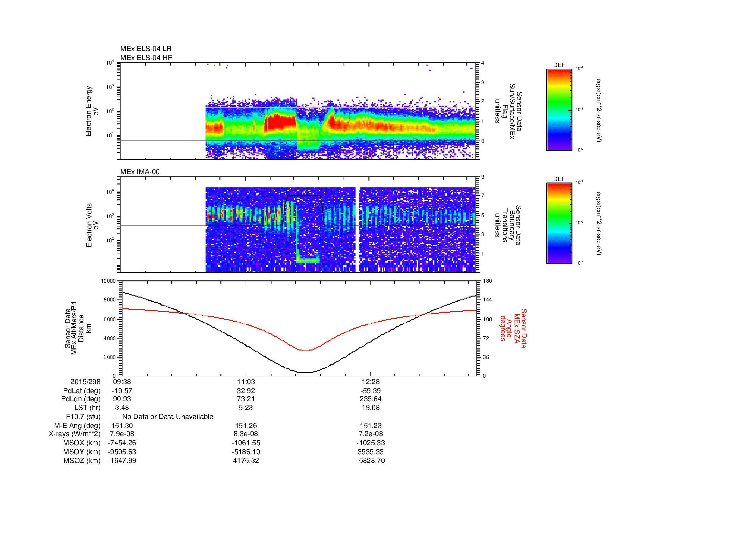Screen dimensions: 756x534
Task: Click the M-E Ang value 151.23
Action: tap(371, 426)
